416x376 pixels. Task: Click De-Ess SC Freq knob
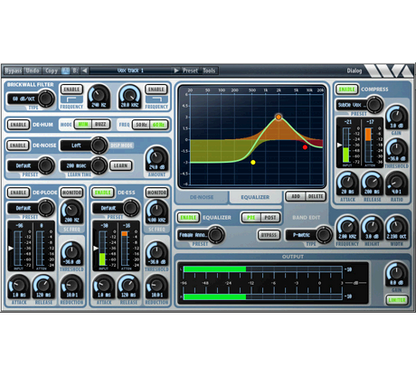click(157, 212)
